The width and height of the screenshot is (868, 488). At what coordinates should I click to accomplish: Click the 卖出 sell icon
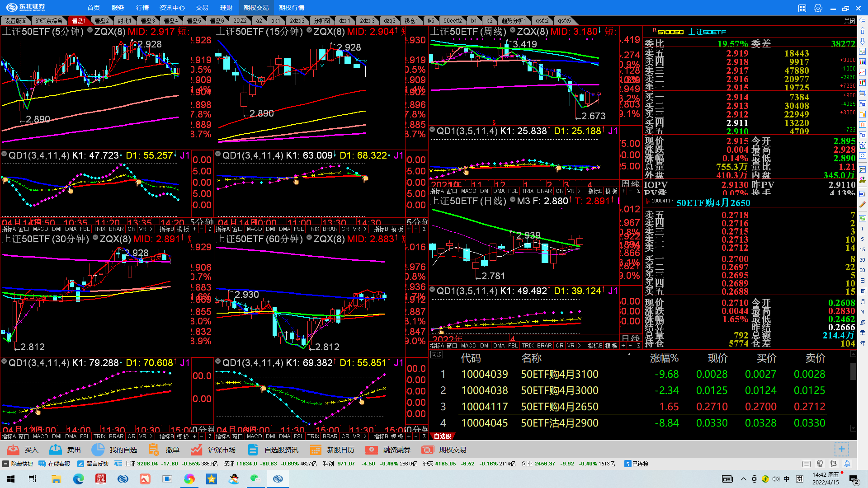click(56, 450)
